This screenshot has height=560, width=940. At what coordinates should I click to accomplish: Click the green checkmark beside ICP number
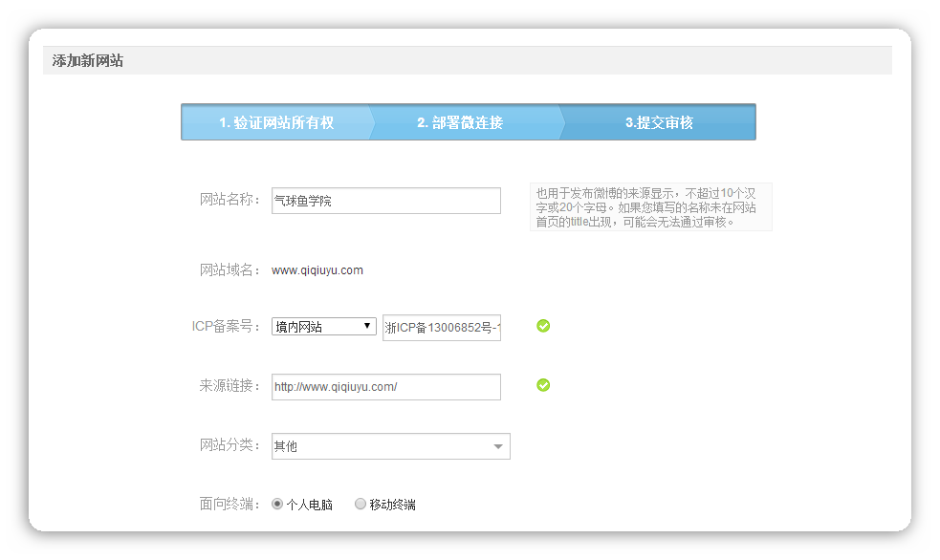click(x=543, y=326)
